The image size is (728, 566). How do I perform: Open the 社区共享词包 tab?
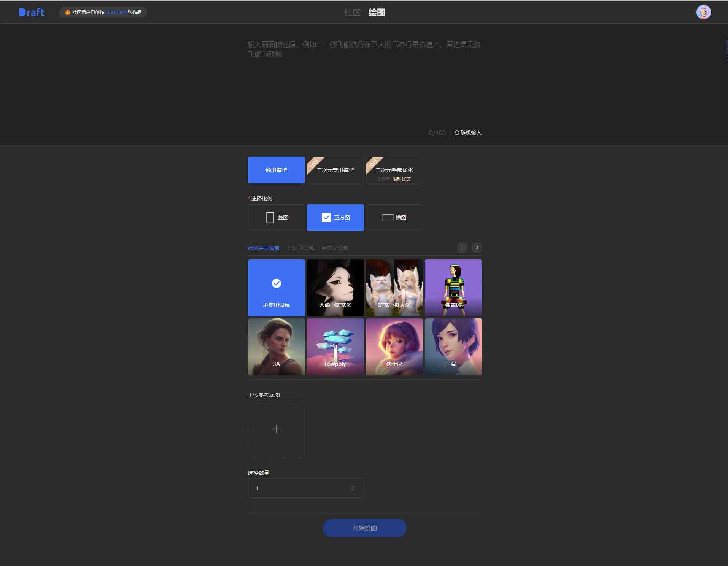click(x=264, y=248)
